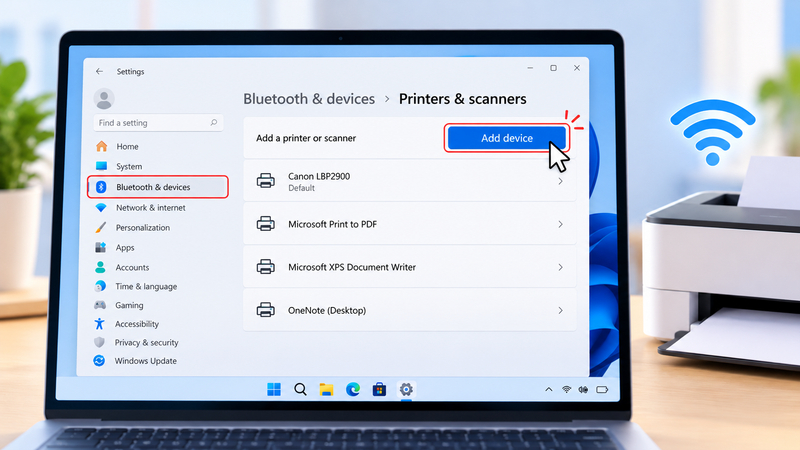
Task: Go back with the Settings arrow
Action: click(x=99, y=71)
